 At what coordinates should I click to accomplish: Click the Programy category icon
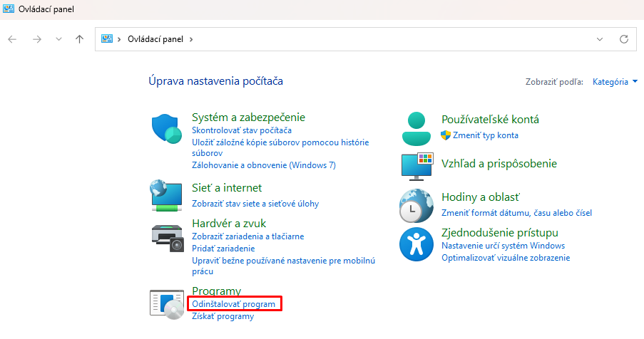click(x=167, y=305)
